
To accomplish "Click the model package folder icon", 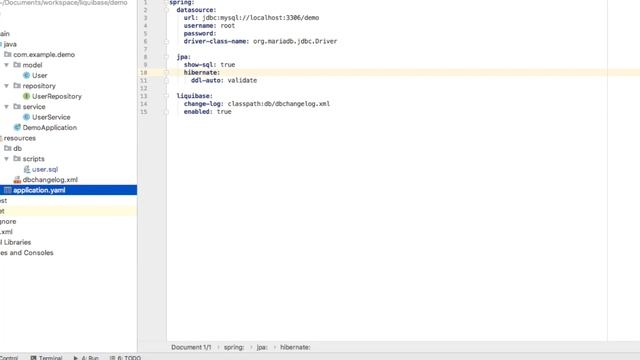I will [x=17, y=65].
